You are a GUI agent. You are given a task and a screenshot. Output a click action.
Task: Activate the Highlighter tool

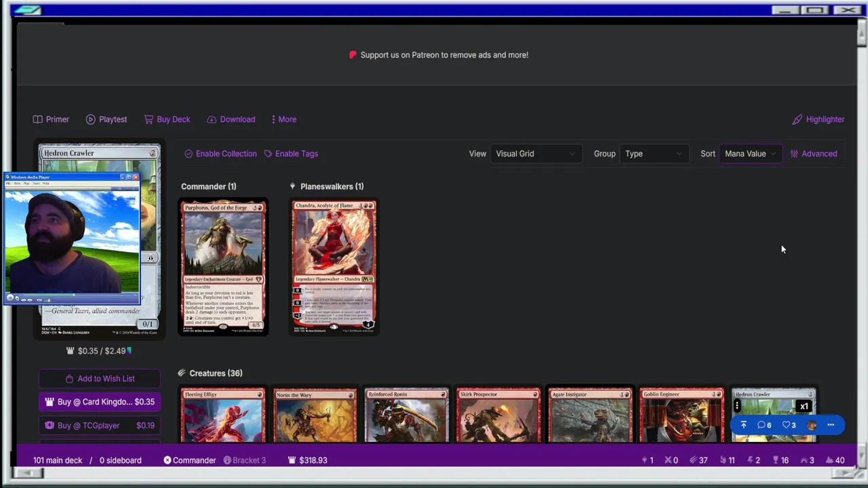pos(818,119)
